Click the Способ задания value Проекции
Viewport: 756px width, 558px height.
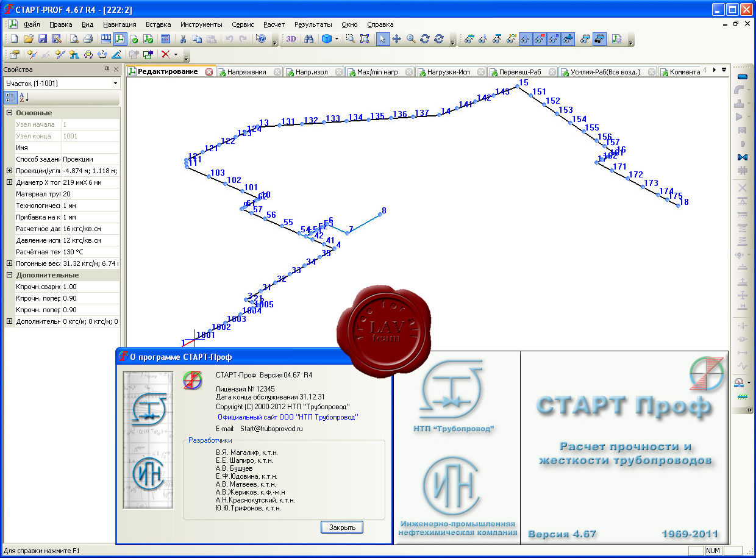pos(91,159)
